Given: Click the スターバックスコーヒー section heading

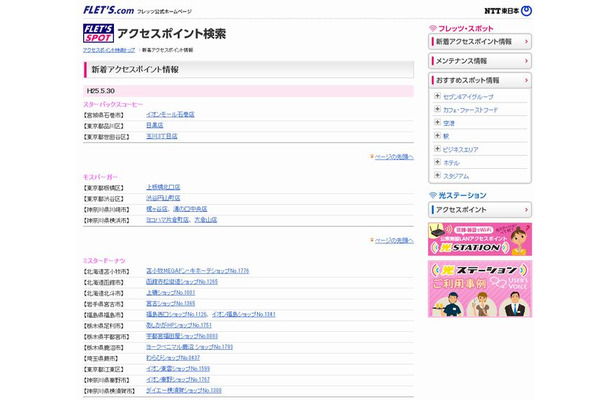Looking at the screenshot, I should click(113, 105).
